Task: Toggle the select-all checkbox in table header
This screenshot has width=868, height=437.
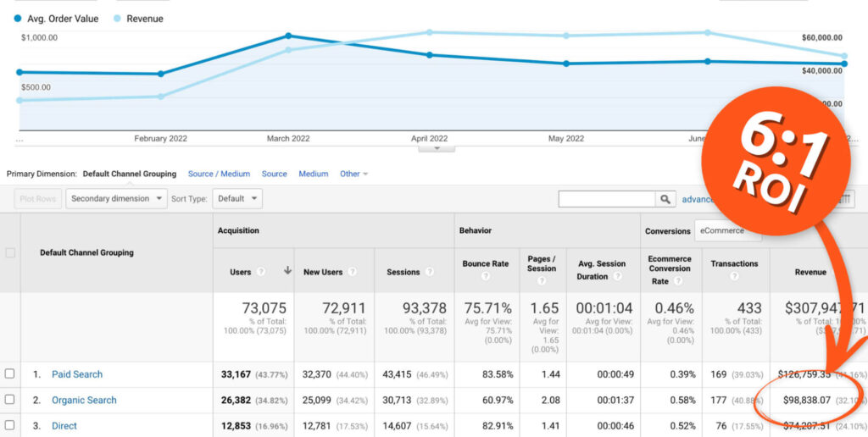Action: tap(10, 252)
